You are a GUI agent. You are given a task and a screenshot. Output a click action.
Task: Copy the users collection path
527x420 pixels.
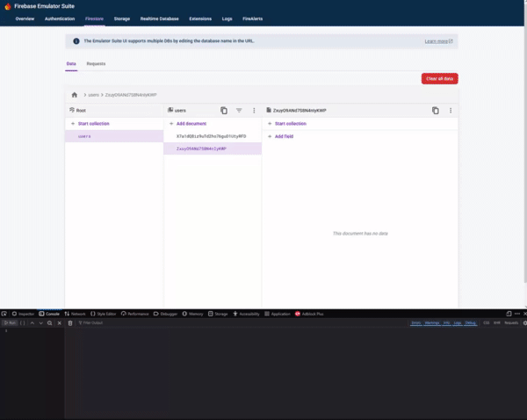(x=224, y=111)
